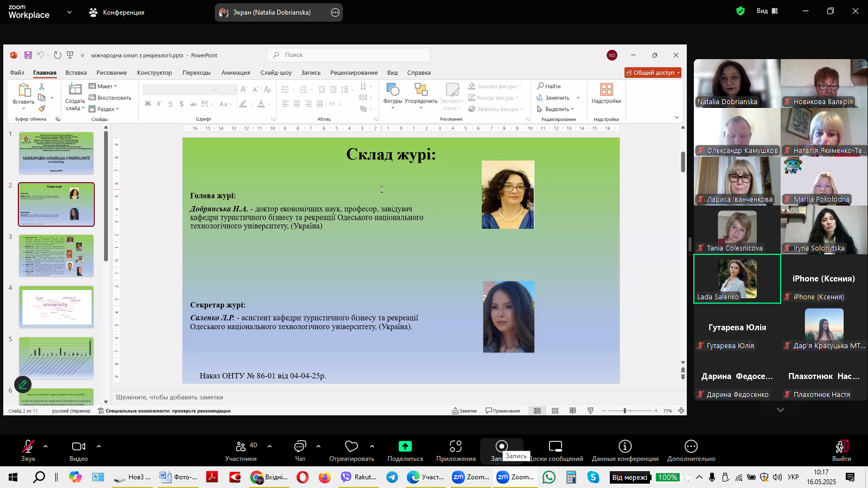The height and width of the screenshot is (488, 868).
Task: Open the Анимация ribbon tab
Action: (235, 73)
